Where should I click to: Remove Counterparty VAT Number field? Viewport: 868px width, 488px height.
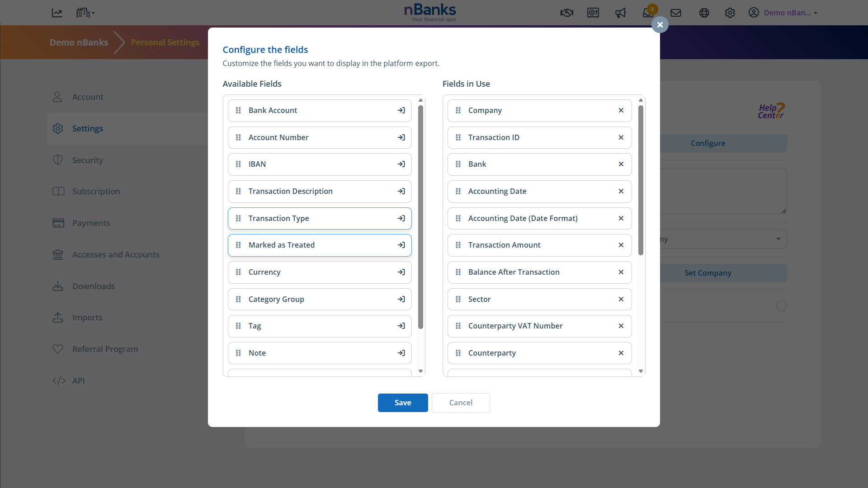621,326
